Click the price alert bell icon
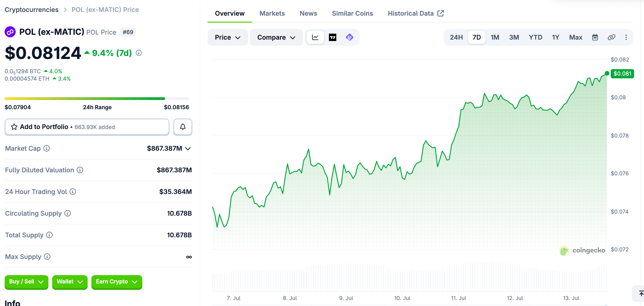644x306 pixels. click(183, 127)
